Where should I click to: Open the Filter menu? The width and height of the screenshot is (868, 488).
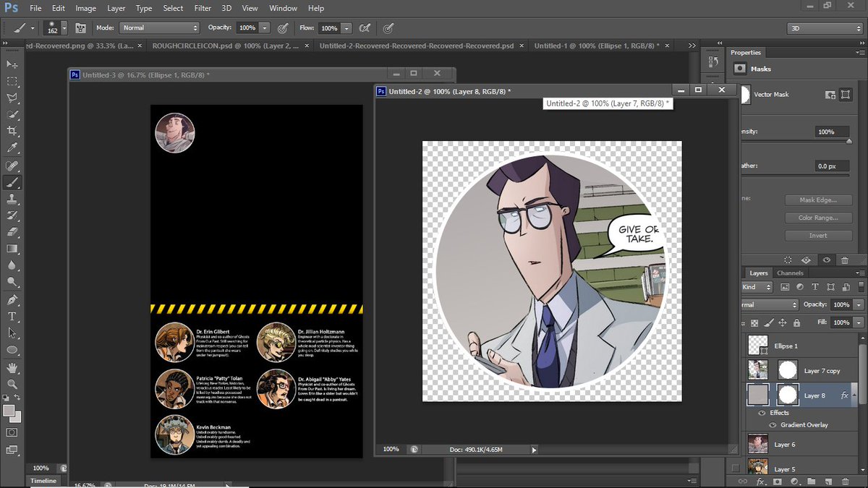click(202, 9)
